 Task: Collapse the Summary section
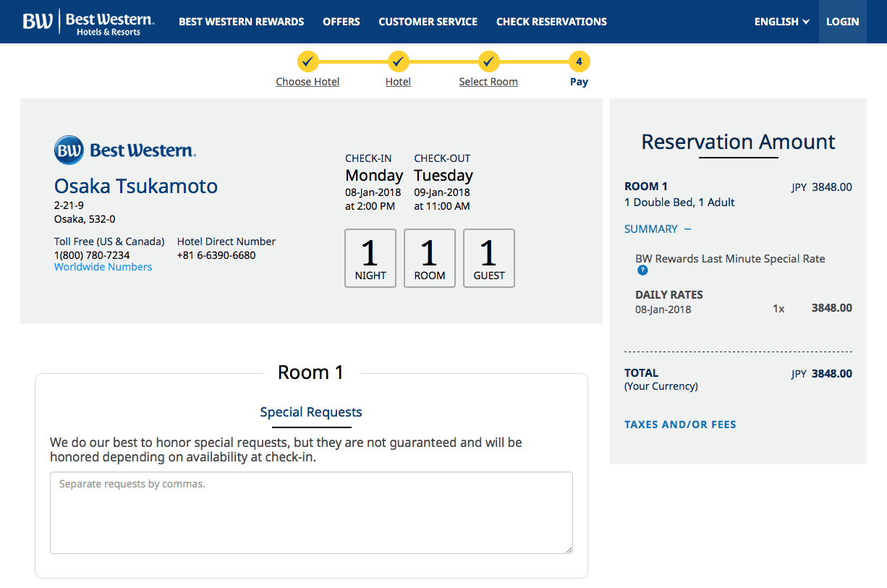click(658, 229)
